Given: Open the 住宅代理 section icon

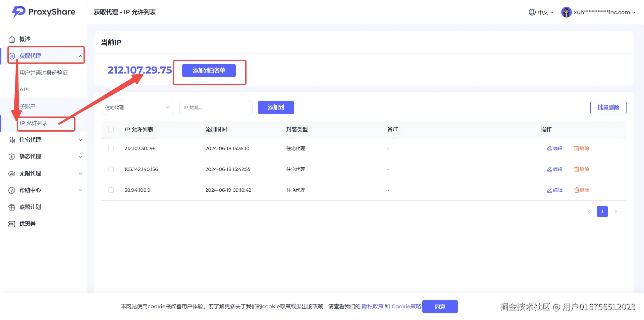Looking at the screenshot, I should pyautogui.click(x=12, y=140).
